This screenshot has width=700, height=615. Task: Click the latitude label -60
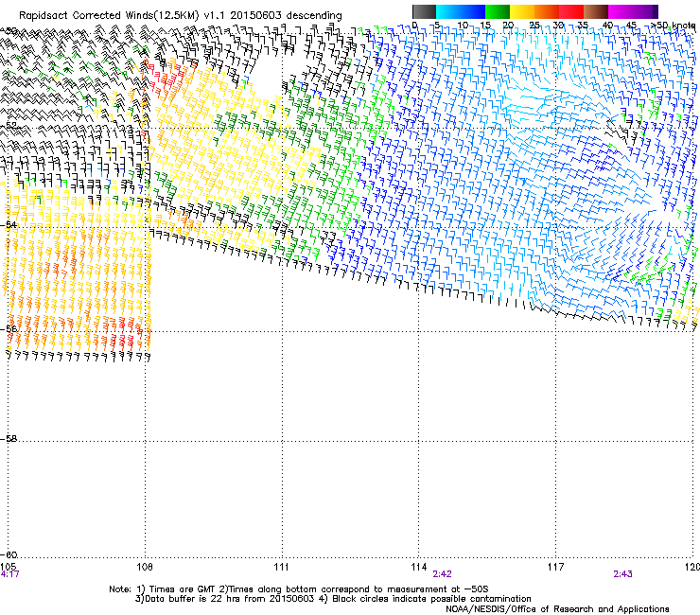9,554
